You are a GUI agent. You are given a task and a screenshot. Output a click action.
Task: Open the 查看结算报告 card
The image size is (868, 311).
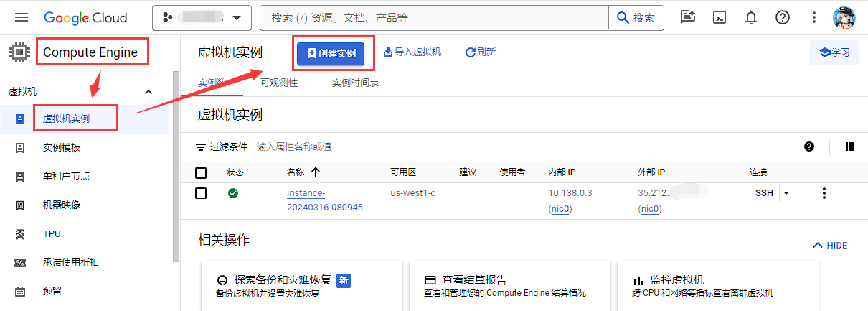[x=509, y=286]
